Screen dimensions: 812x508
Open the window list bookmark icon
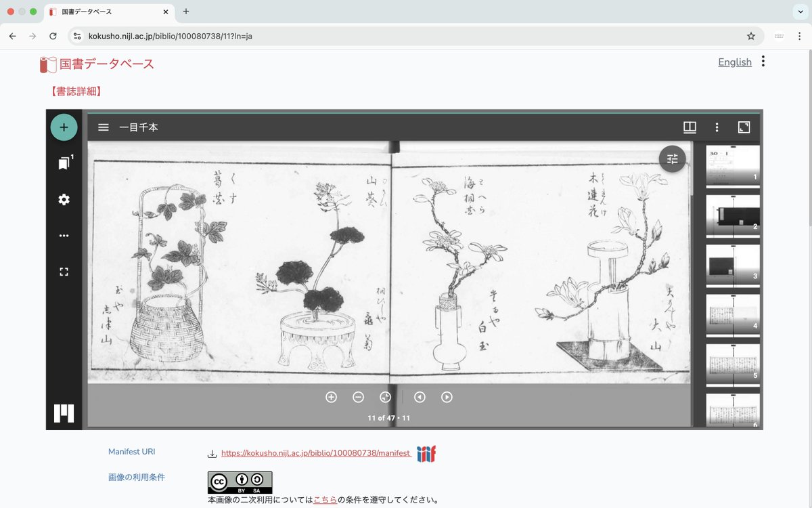pos(64,163)
